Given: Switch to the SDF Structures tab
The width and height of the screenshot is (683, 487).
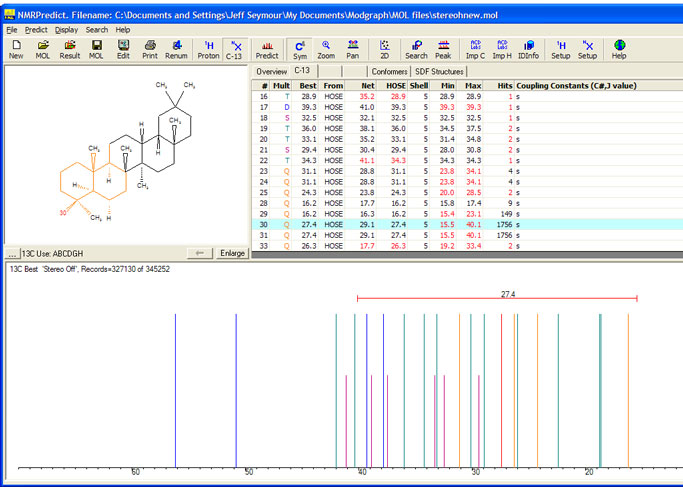Looking at the screenshot, I should [x=446, y=72].
